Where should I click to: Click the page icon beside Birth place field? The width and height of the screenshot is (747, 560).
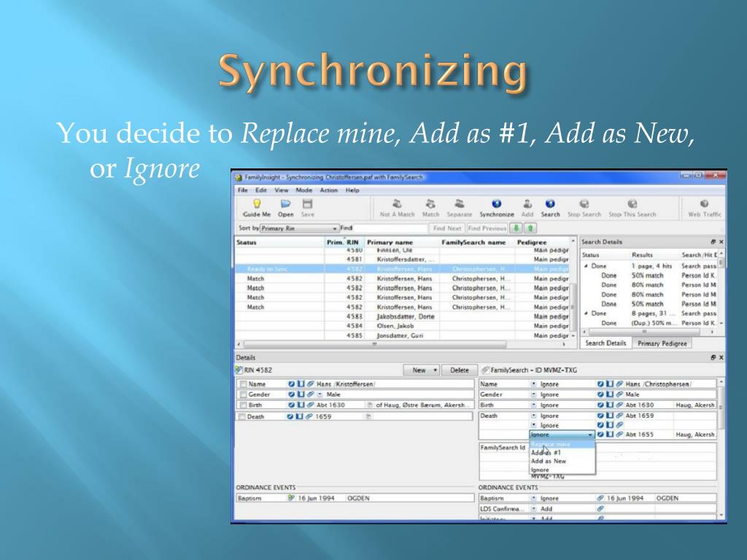[369, 405]
